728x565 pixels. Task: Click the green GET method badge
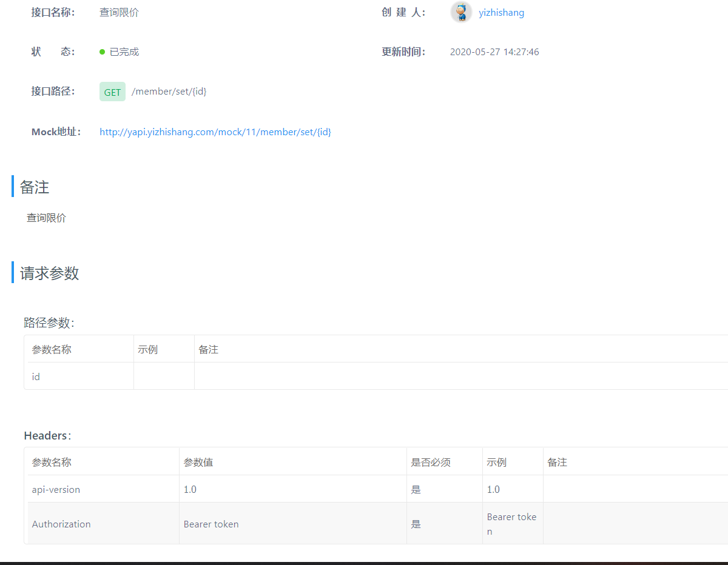pos(112,92)
